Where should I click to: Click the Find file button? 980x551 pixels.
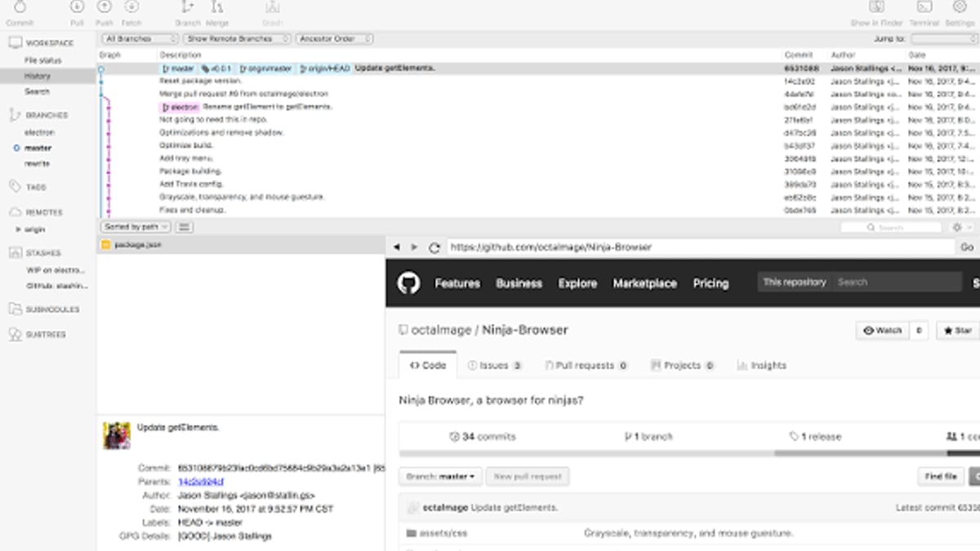[941, 477]
